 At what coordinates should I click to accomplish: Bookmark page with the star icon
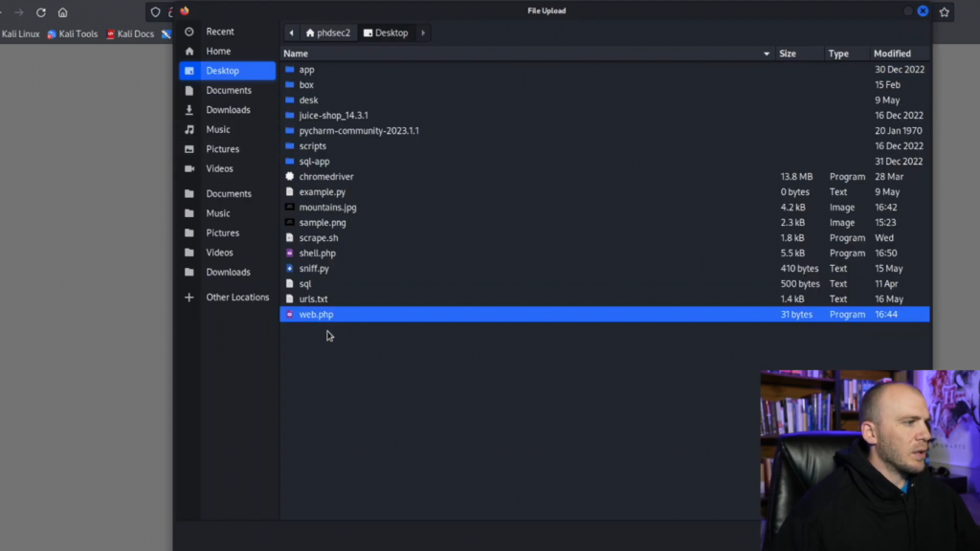[945, 11]
